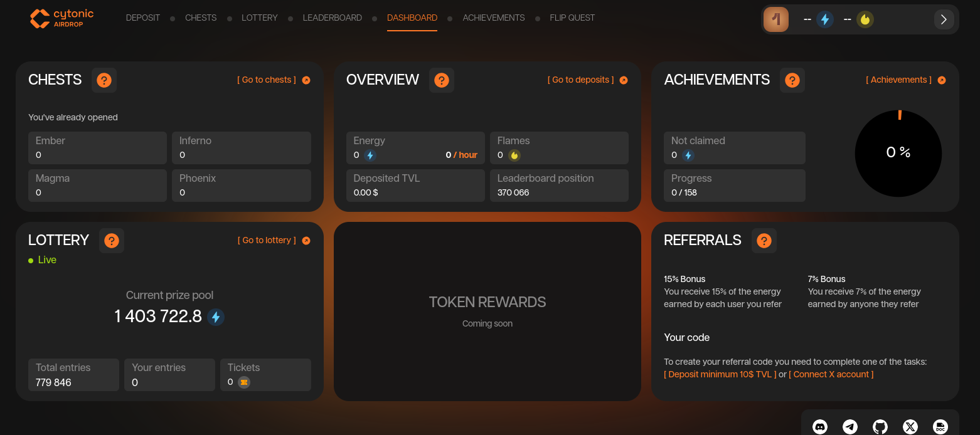Image resolution: width=980 pixels, height=435 pixels.
Task: Click the 0 % achievements progress ring
Action: point(898,153)
